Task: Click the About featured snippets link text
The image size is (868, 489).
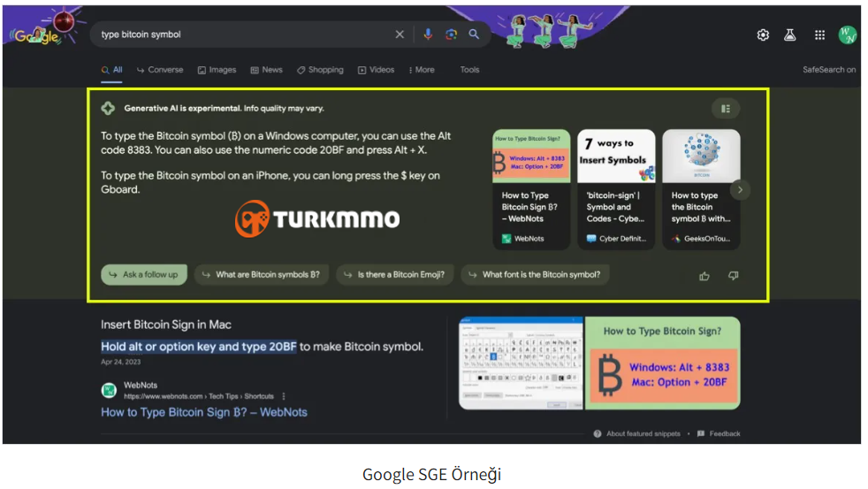Action: tap(643, 433)
